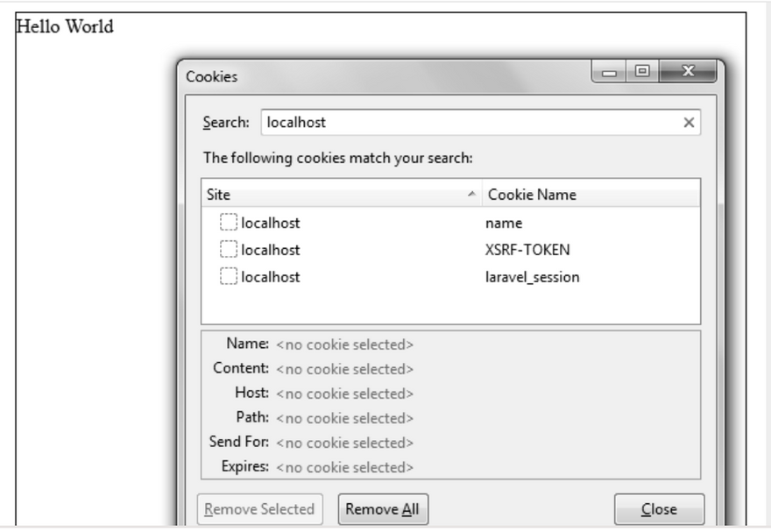
Task: Clear the search field with the X icon
Action: [x=689, y=123]
